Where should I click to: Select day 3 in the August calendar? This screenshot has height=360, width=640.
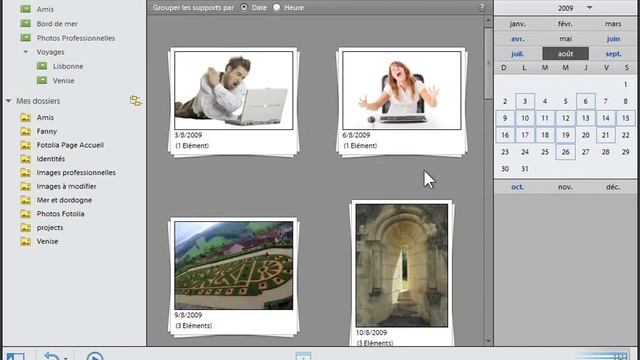525,101
